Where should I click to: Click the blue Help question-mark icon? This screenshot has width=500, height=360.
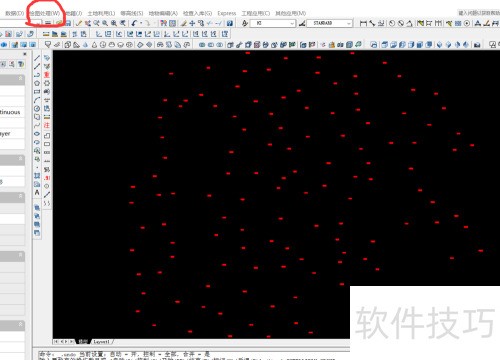pos(230,23)
